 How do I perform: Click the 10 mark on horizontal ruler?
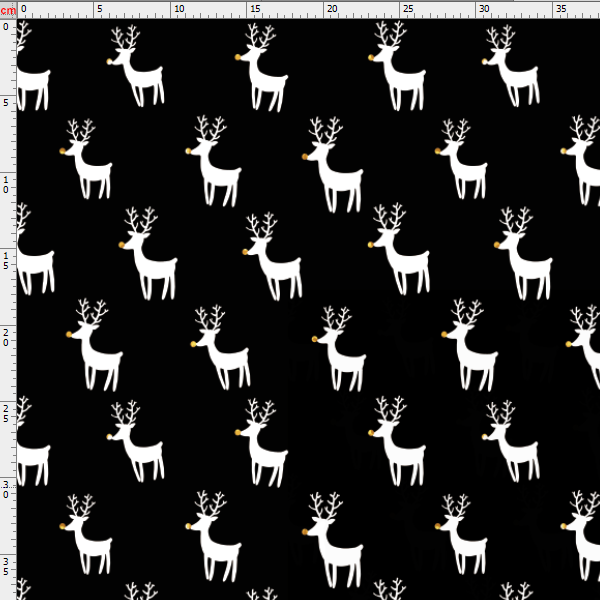point(179,8)
